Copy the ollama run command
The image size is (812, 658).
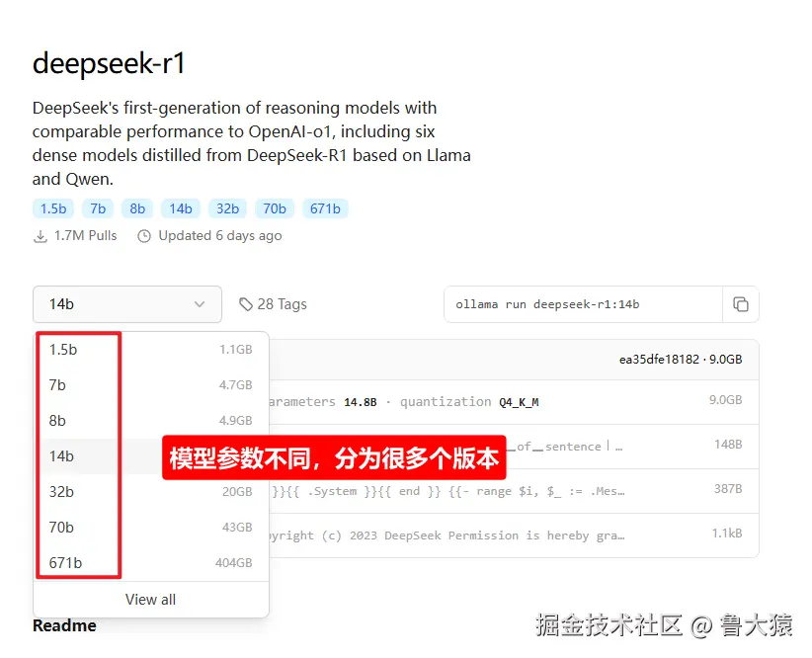pos(741,304)
